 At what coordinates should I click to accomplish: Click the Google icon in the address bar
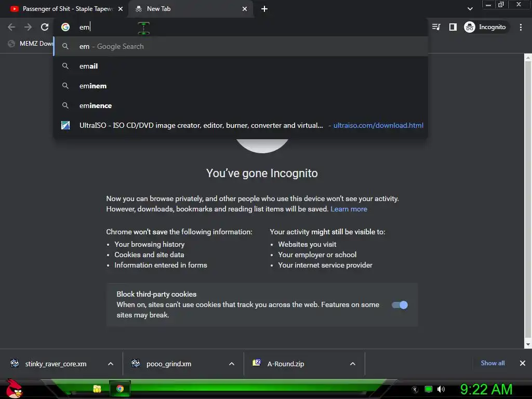(65, 27)
